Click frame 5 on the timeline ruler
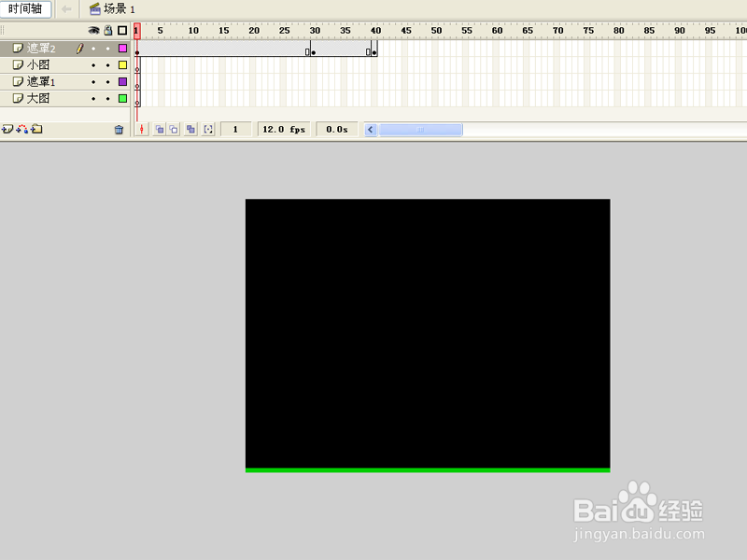Screen dimensions: 747x560 tap(160, 31)
